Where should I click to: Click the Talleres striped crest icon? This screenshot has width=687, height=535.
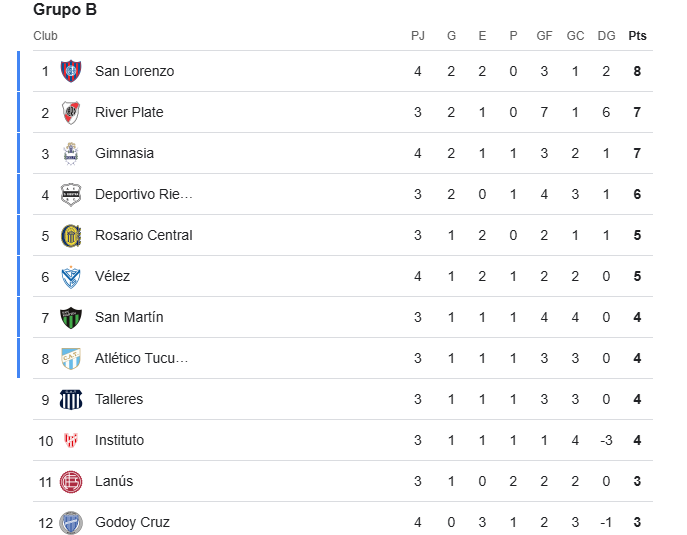[71, 400]
